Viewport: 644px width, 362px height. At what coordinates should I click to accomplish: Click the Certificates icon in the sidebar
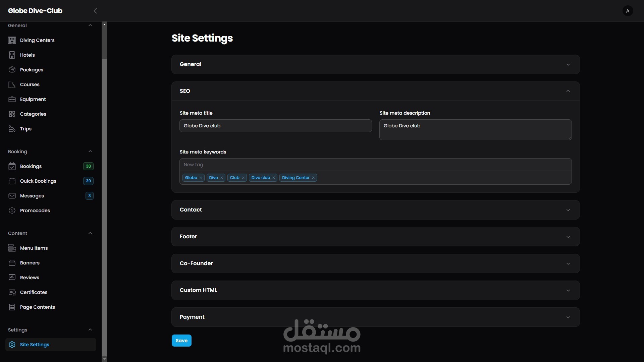[x=12, y=292]
